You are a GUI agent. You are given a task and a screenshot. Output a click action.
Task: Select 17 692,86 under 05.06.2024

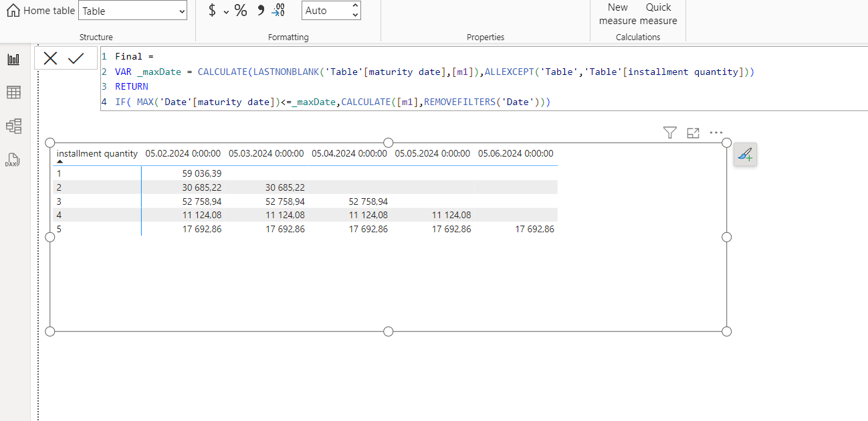pyautogui.click(x=534, y=229)
